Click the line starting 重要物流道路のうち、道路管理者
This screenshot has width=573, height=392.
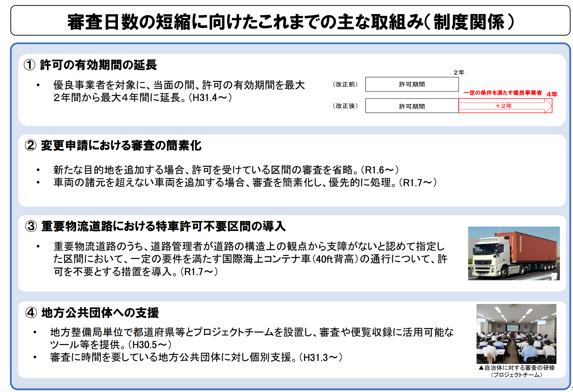coord(249,247)
